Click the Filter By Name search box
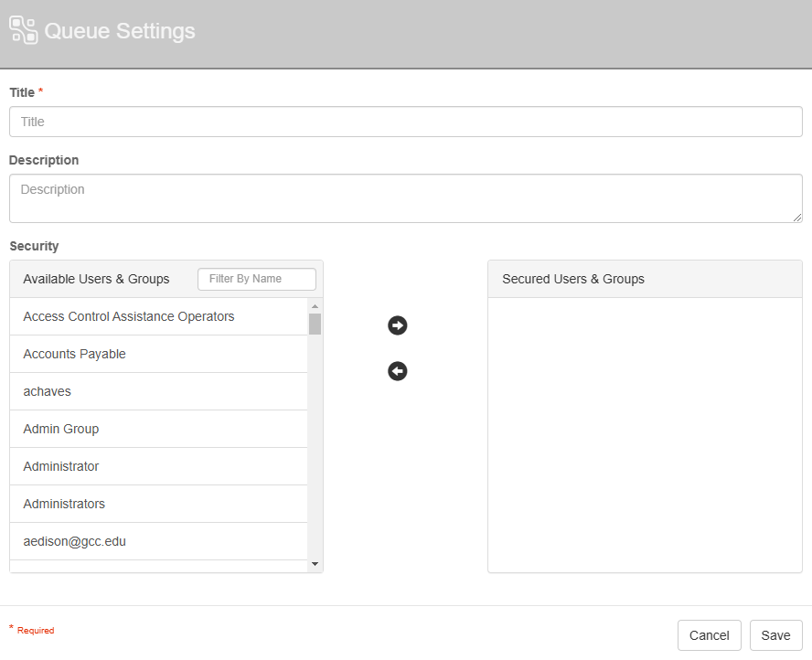This screenshot has height=660, width=812. [256, 279]
